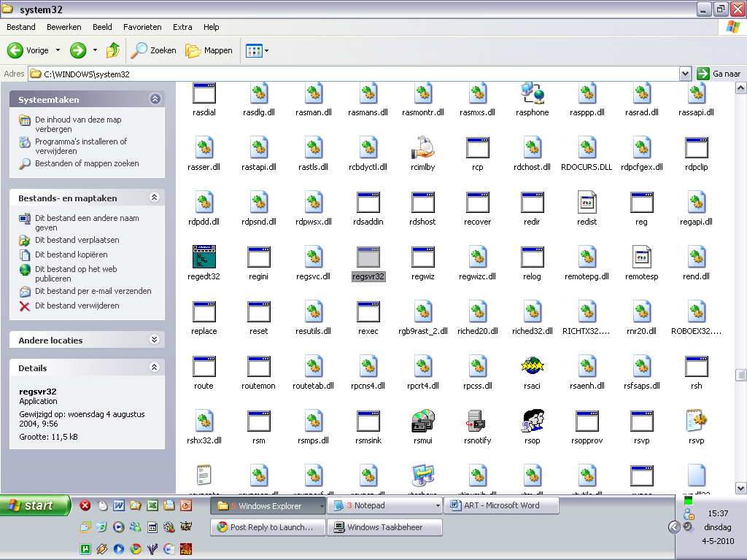Image resolution: width=747 pixels, height=560 pixels.
Task: Click the rsaci file icon
Action: tap(533, 367)
